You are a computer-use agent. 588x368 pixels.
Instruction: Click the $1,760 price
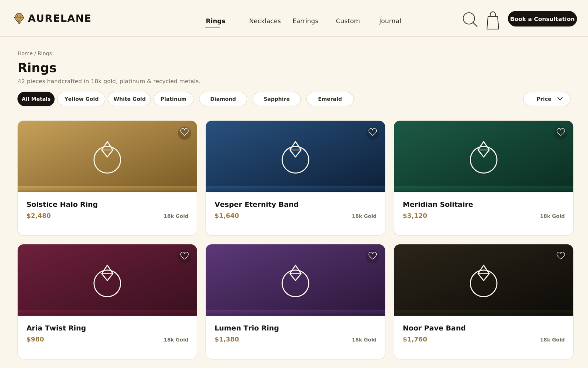[415, 339]
